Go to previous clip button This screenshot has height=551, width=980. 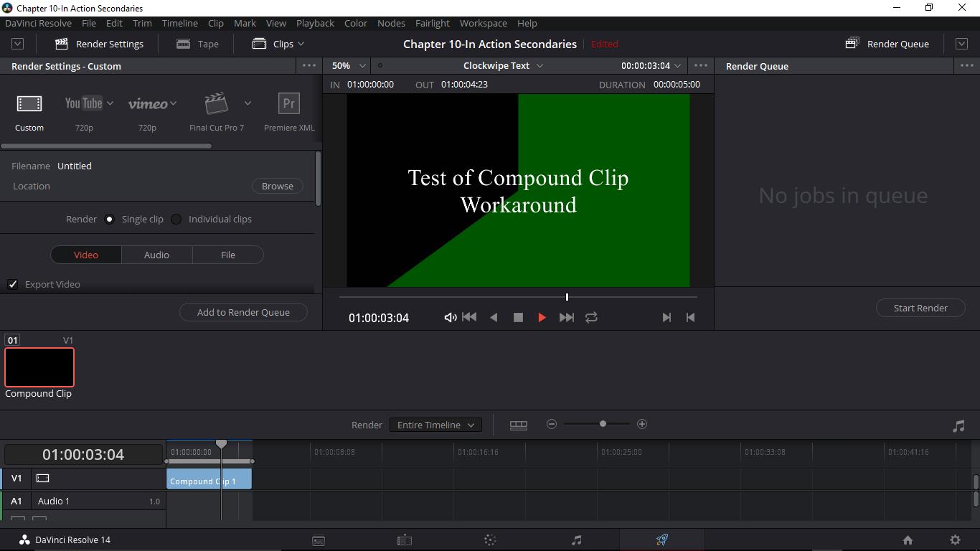(690, 317)
